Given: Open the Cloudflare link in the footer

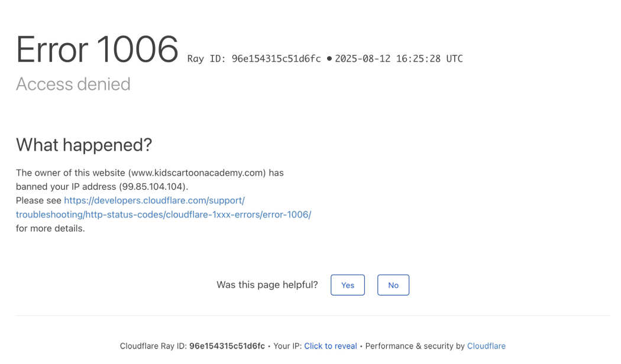Looking at the screenshot, I should pyautogui.click(x=486, y=346).
